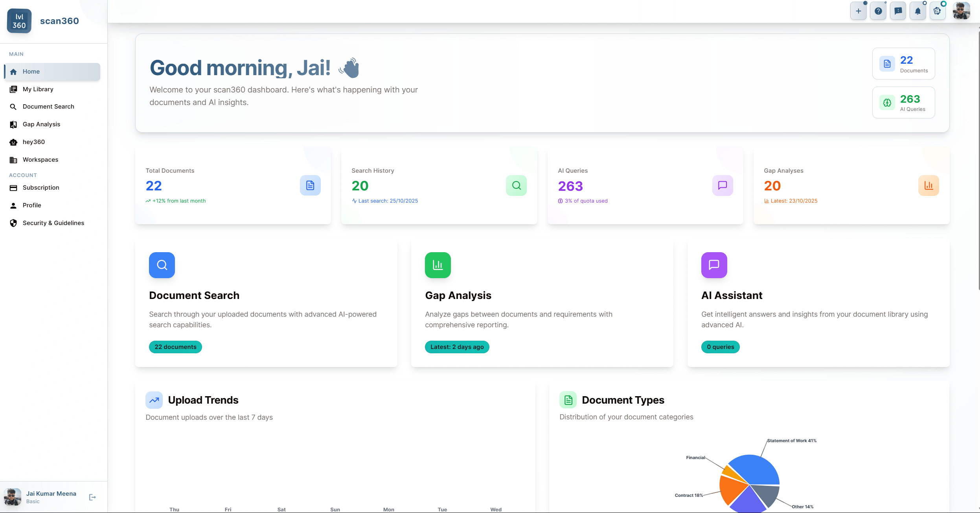The width and height of the screenshot is (980, 513).
Task: Click the purple AI Assistant chat icon
Action: point(714,265)
